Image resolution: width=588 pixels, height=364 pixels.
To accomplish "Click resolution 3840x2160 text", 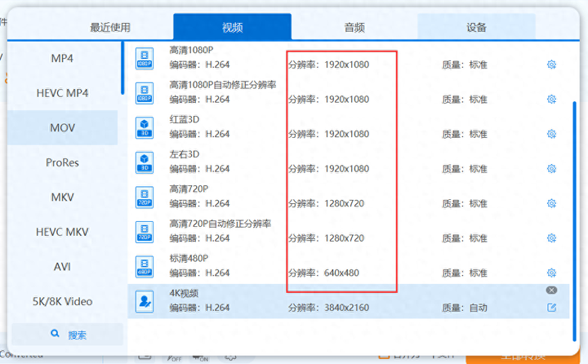I will (346, 308).
